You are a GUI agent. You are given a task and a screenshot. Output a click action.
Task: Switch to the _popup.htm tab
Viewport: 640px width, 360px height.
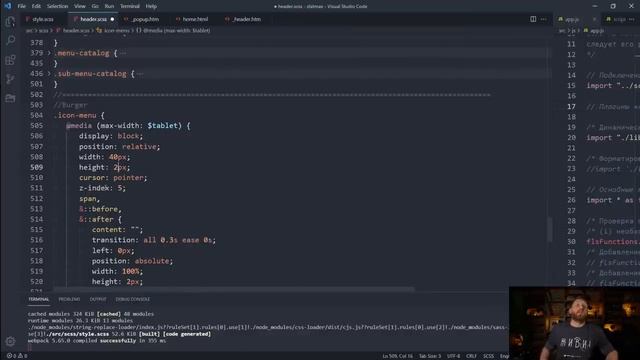145,19
